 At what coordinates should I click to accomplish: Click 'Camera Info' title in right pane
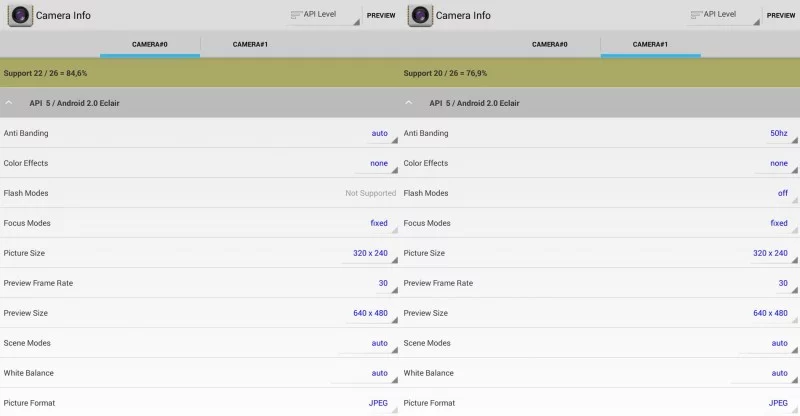click(463, 15)
